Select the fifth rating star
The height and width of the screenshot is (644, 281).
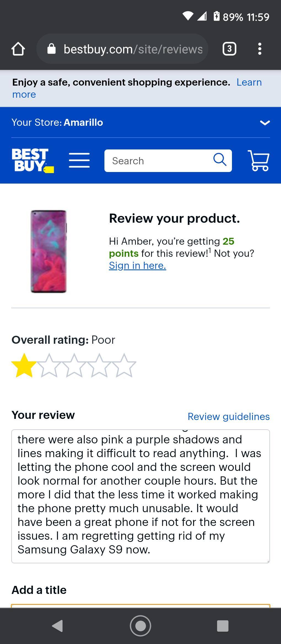[x=124, y=365]
